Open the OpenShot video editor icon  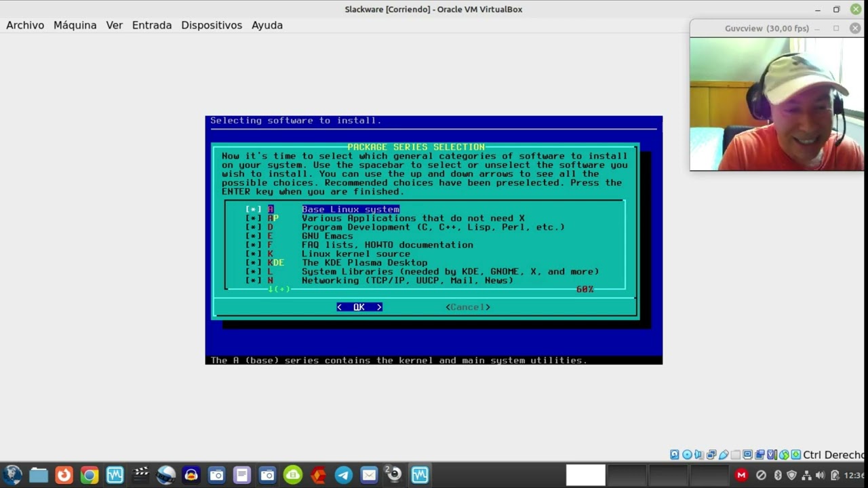[165, 475]
